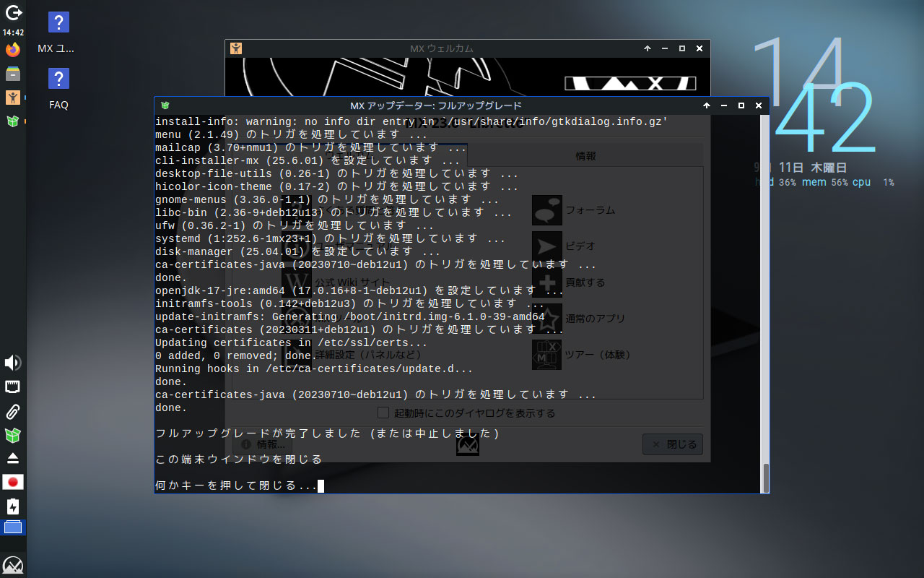
Task: Select the blue workspace pager
Action: (x=13, y=527)
